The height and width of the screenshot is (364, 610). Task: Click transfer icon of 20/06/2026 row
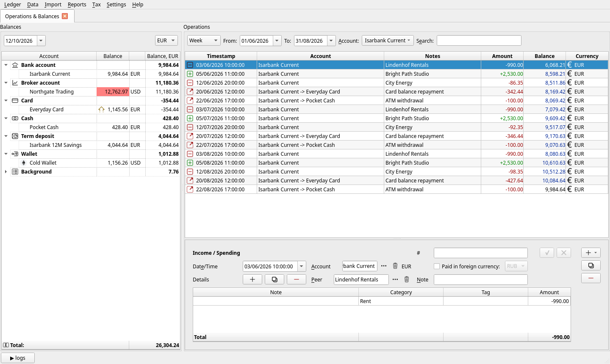tap(190, 92)
